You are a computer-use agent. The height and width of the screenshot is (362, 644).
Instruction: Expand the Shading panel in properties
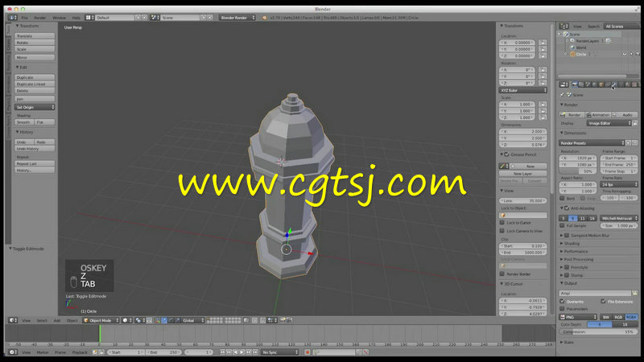click(572, 244)
